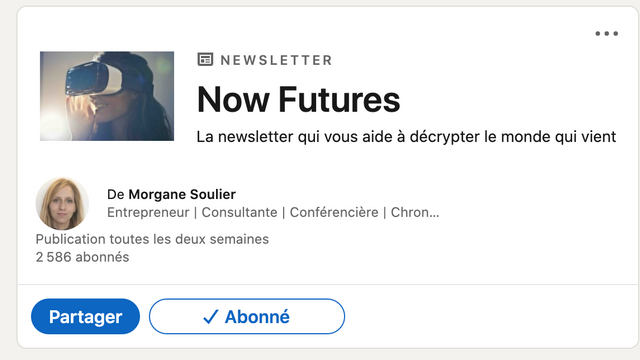The height and width of the screenshot is (360, 640).
Task: Click the NEWSLETTER category label text
Action: tap(276, 60)
